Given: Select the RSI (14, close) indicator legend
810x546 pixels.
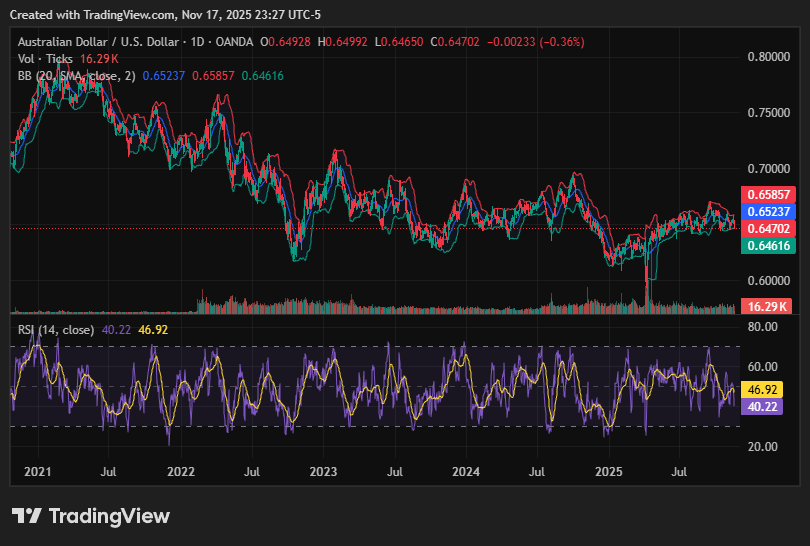Looking at the screenshot, I should click(x=57, y=329).
